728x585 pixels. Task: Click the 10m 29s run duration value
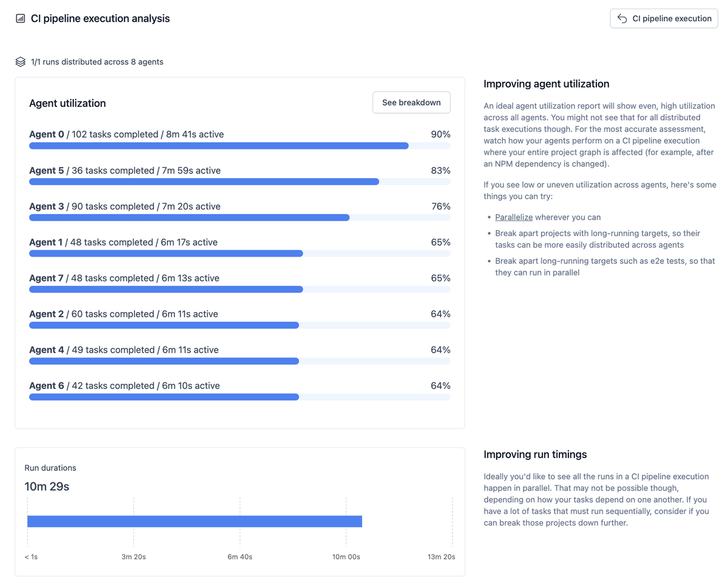(x=47, y=487)
